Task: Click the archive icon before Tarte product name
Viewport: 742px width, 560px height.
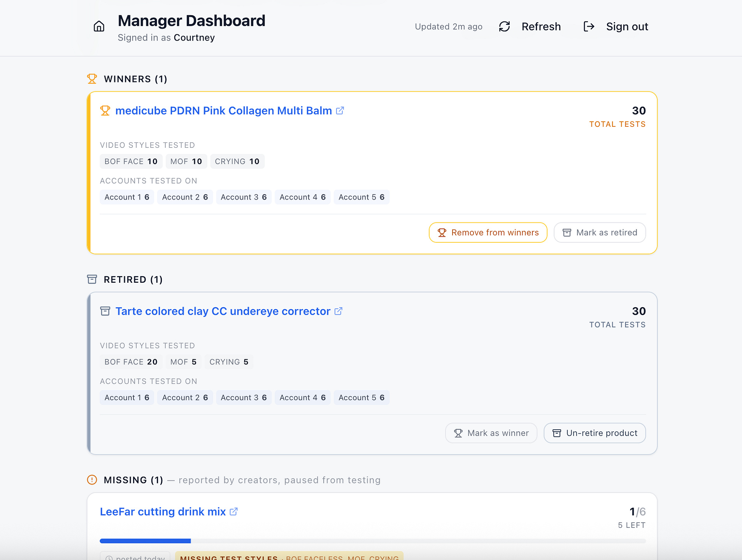Action: coord(105,311)
